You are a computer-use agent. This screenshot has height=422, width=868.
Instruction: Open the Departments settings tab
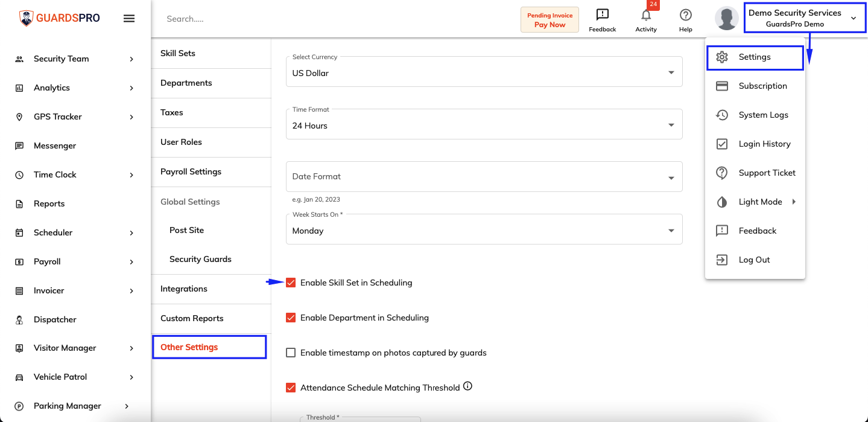pos(211,83)
